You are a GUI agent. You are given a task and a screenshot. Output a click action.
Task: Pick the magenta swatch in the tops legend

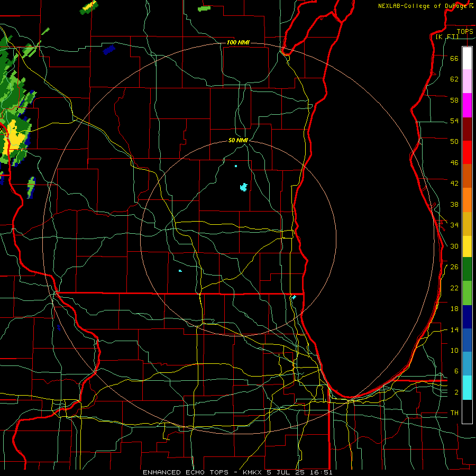point(467,105)
